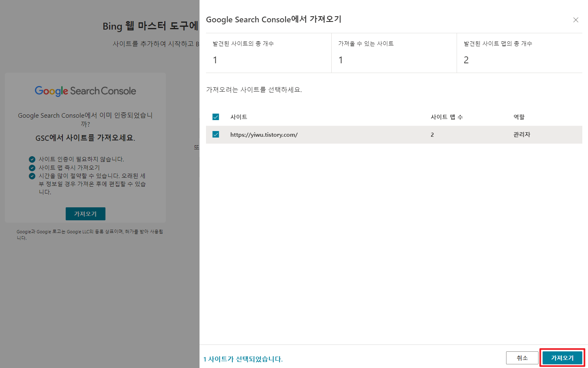The height and width of the screenshot is (368, 588).
Task: Click the 사이트 맵 수 column header
Action: click(x=446, y=117)
